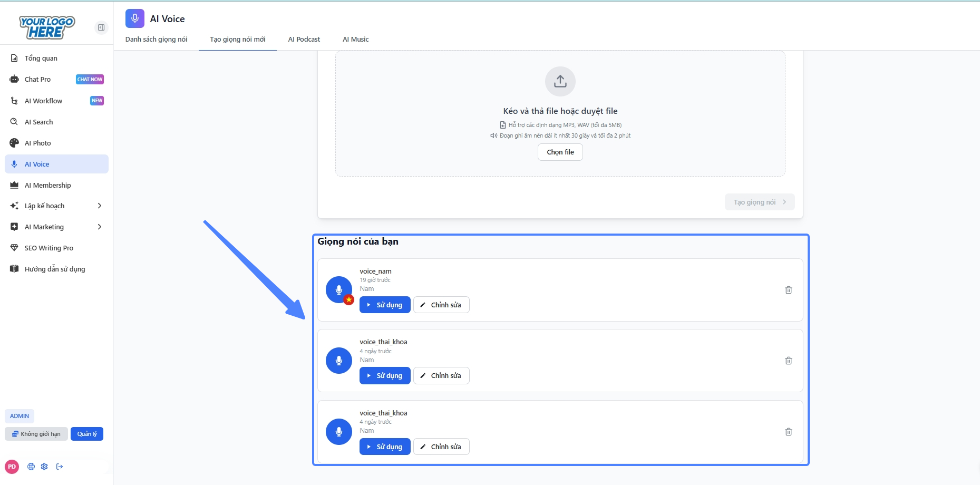Click Sử dụng for voice_nam

click(x=385, y=305)
